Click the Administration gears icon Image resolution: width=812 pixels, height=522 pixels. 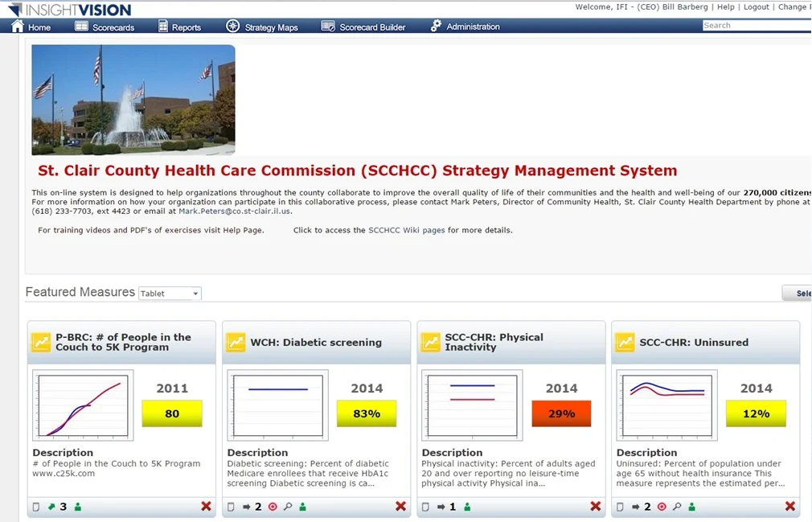(436, 26)
